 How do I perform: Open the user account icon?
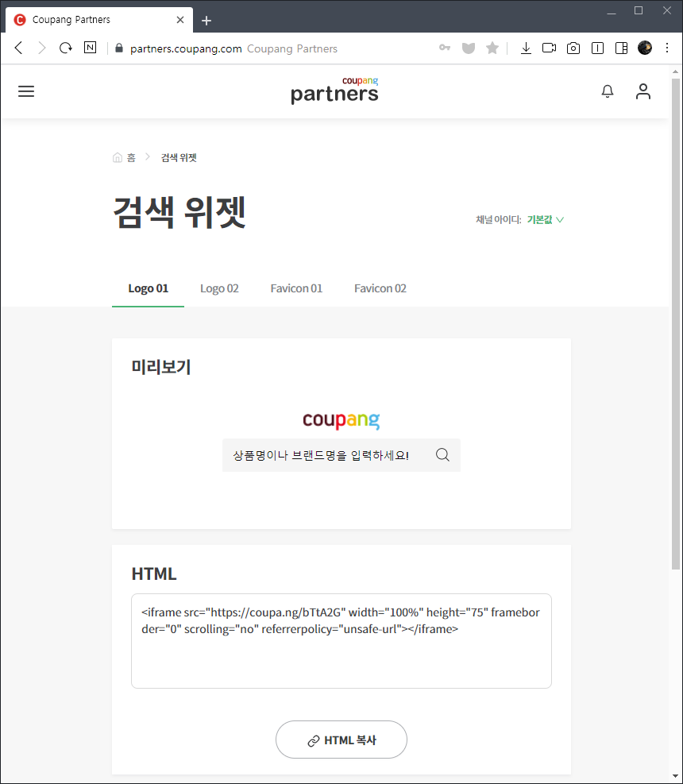[643, 91]
